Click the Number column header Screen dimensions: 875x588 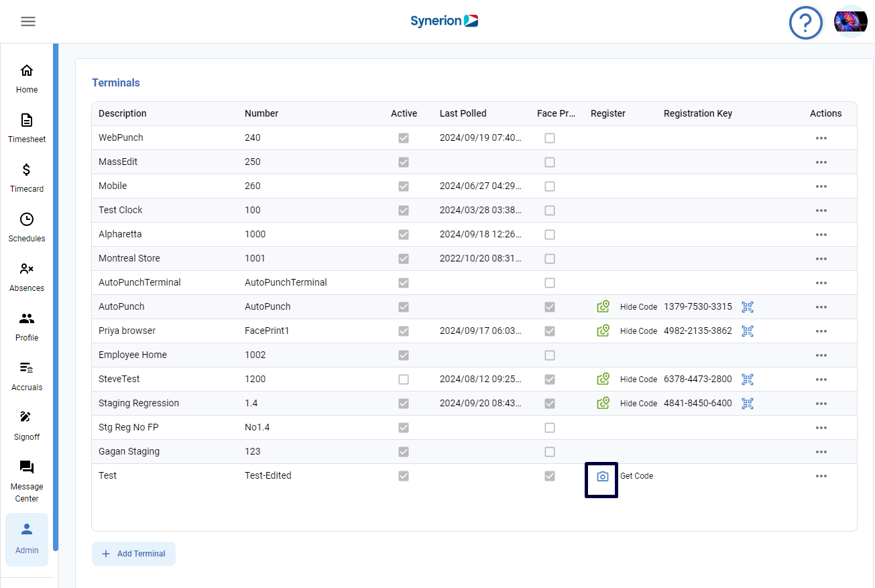pos(261,113)
